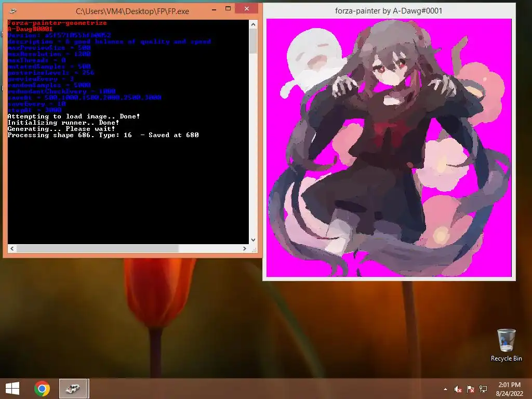Click the 'randomSamples = 5000' line
The height and width of the screenshot is (399, 532).
point(49,85)
